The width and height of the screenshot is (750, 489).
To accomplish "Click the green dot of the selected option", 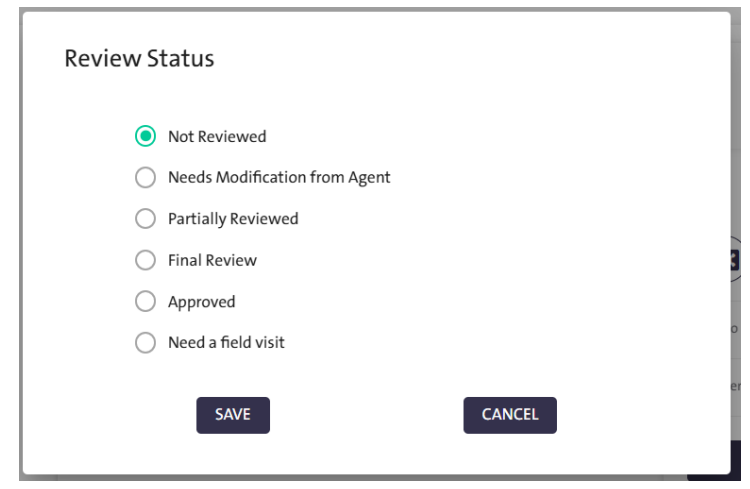I will [x=145, y=136].
